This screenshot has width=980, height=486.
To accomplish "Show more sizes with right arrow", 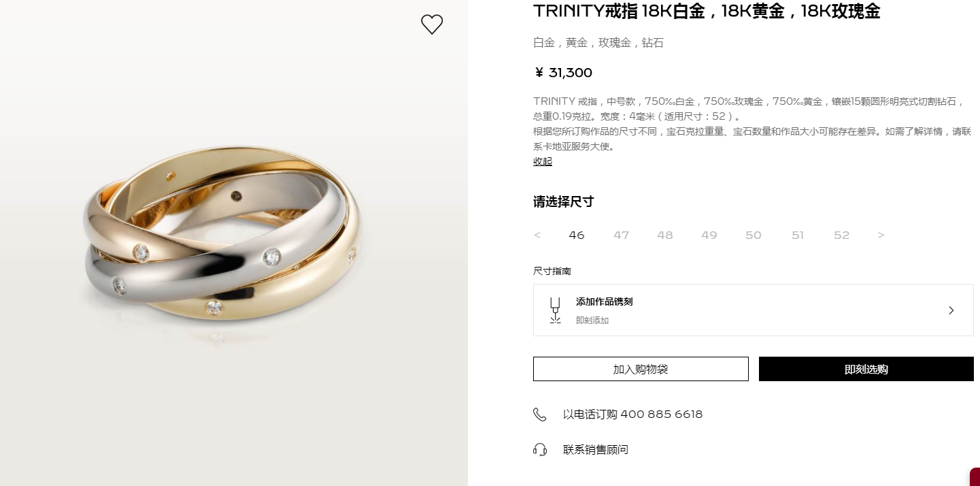I will (x=881, y=235).
